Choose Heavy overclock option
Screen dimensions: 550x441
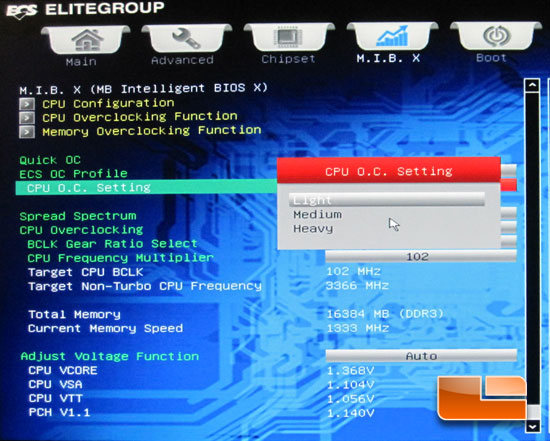(x=313, y=228)
